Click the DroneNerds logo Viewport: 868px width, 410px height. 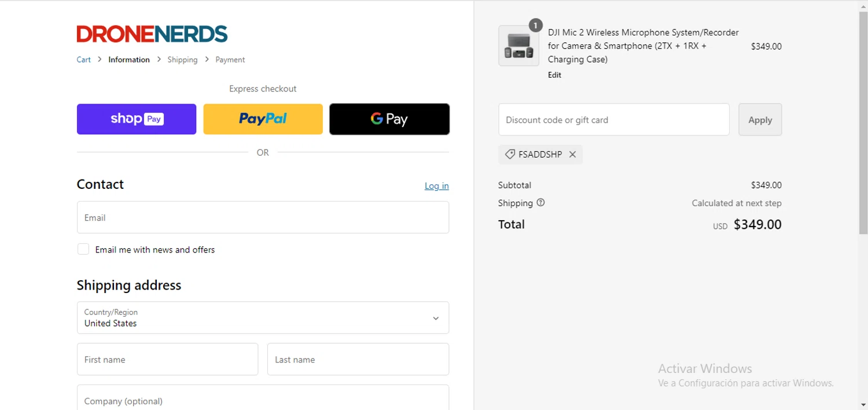152,34
